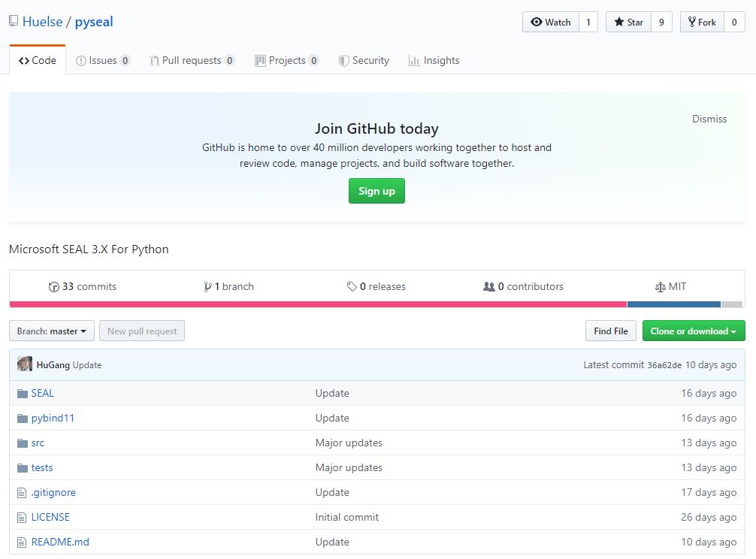Open the src row's Major updates commit

[x=349, y=443]
